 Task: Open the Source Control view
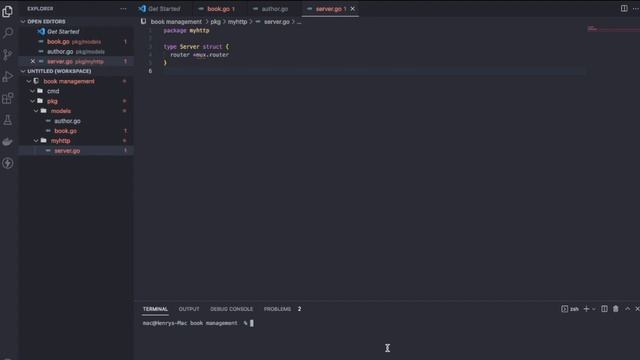[7, 55]
